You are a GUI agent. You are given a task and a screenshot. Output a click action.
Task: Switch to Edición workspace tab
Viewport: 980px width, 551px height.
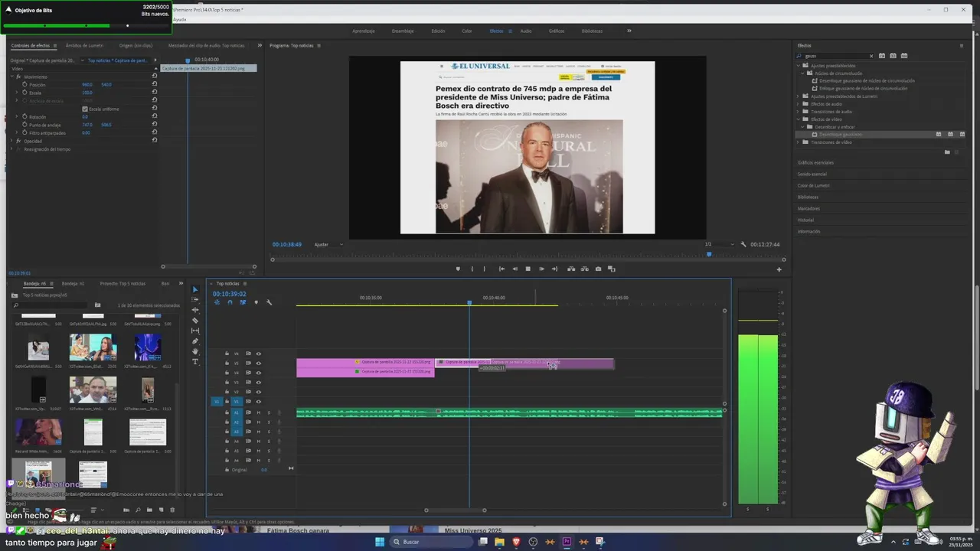[438, 31]
